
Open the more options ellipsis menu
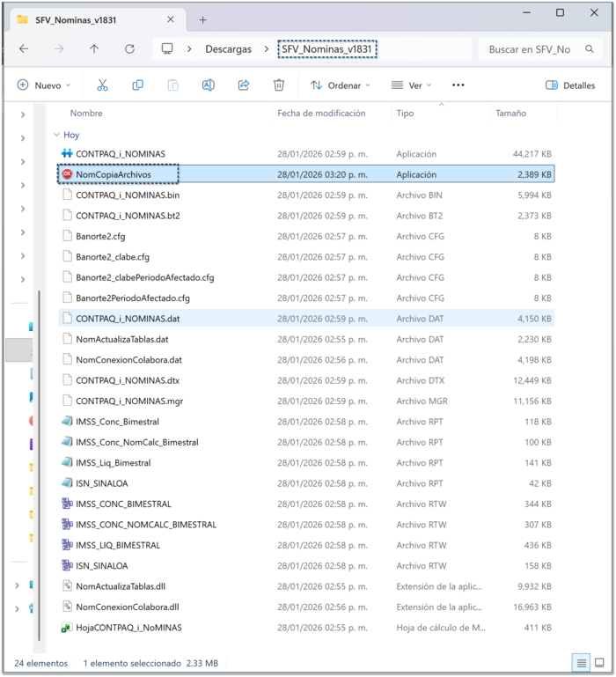point(458,85)
